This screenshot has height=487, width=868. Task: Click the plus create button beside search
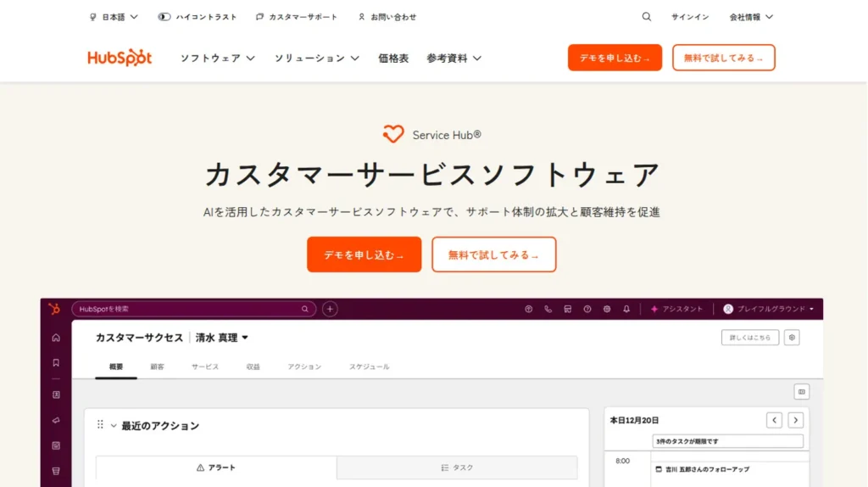pyautogui.click(x=330, y=309)
